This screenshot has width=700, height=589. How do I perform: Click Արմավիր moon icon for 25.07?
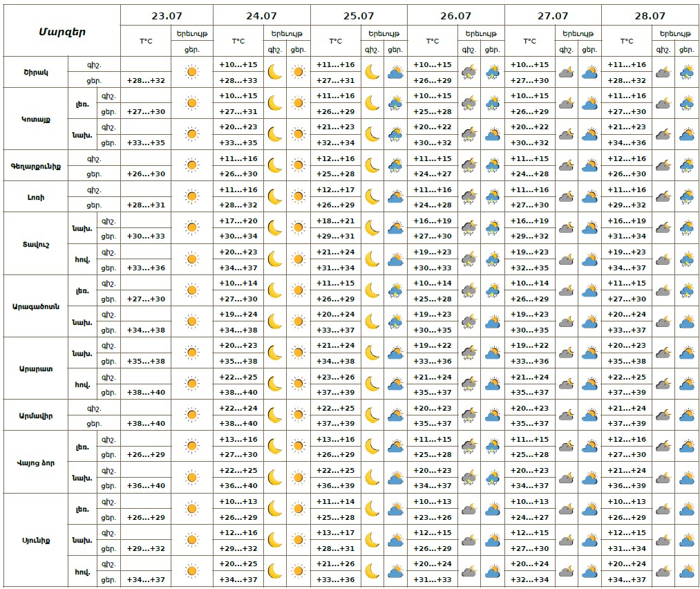point(372,415)
